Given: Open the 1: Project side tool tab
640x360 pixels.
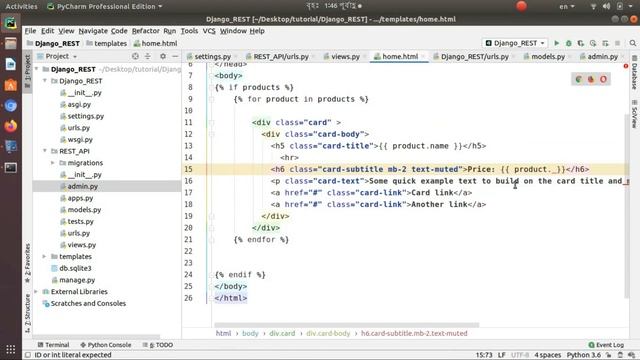Looking at the screenshot, I should [27, 71].
